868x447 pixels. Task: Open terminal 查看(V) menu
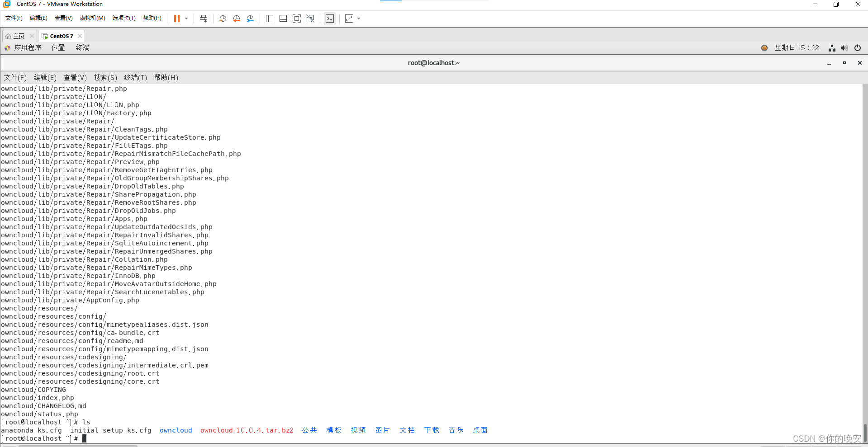coord(75,78)
